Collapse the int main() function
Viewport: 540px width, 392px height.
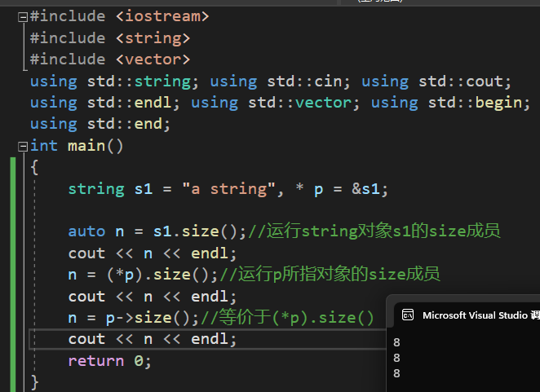click(22, 146)
